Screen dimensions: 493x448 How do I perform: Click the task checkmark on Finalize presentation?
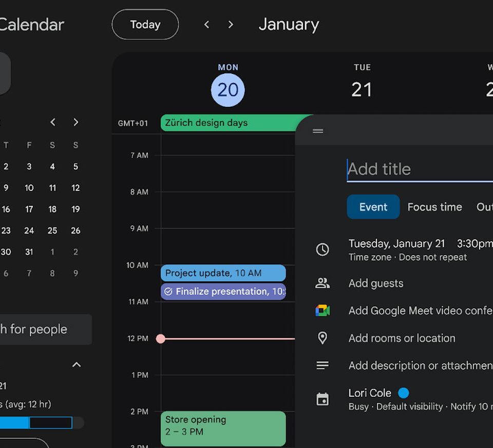point(168,292)
